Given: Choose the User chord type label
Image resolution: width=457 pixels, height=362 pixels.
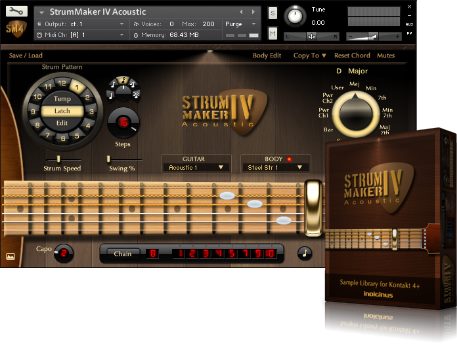Looking at the screenshot, I should click(x=337, y=88).
